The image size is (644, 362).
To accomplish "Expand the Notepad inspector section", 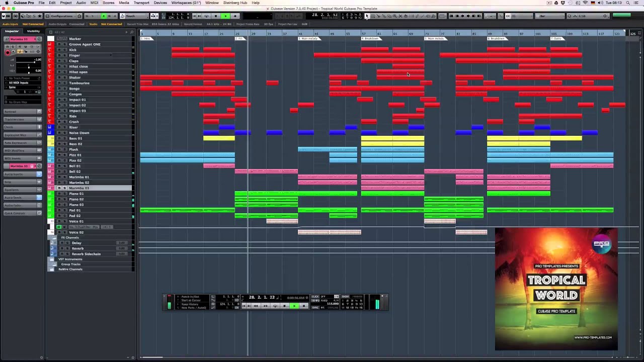I will 23,111.
